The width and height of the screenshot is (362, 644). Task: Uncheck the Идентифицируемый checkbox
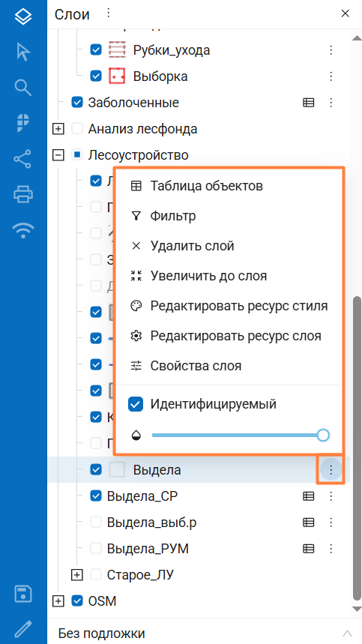136,405
